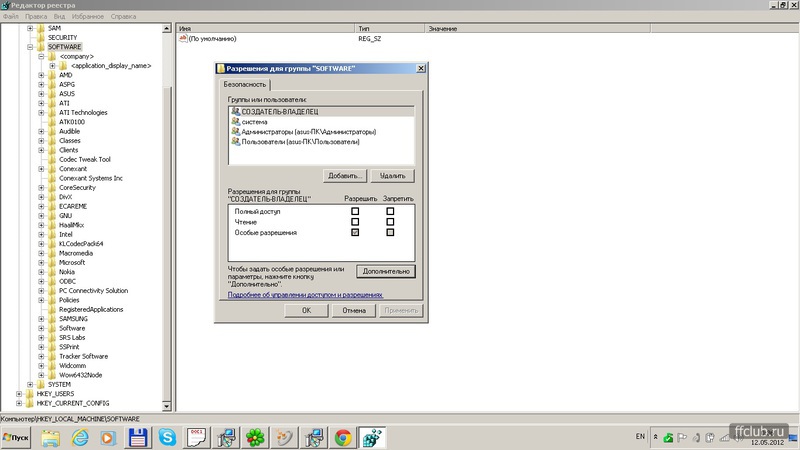The image size is (800, 450).
Task: Click the Microsoft folder icon in tree
Action: tap(52, 262)
